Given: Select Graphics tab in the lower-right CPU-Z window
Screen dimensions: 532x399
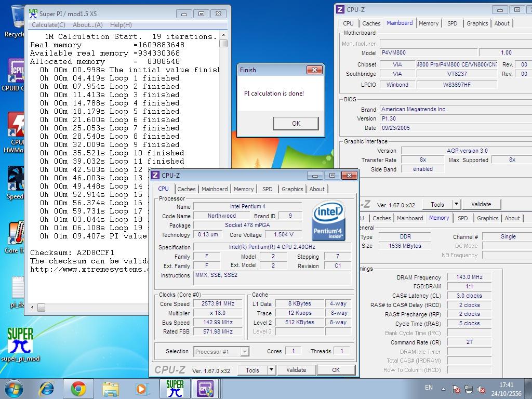Looking at the screenshot, I should coord(487,218).
